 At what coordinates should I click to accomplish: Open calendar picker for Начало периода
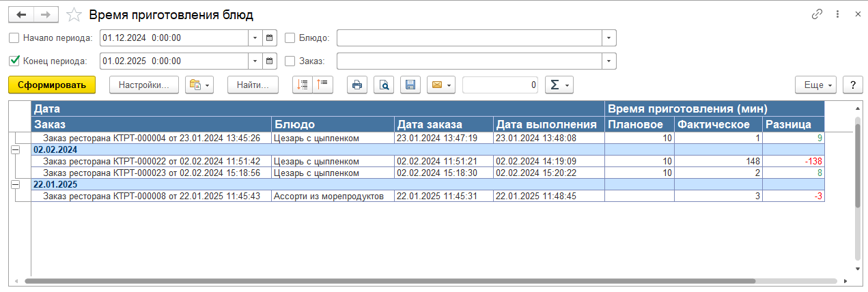pos(270,38)
